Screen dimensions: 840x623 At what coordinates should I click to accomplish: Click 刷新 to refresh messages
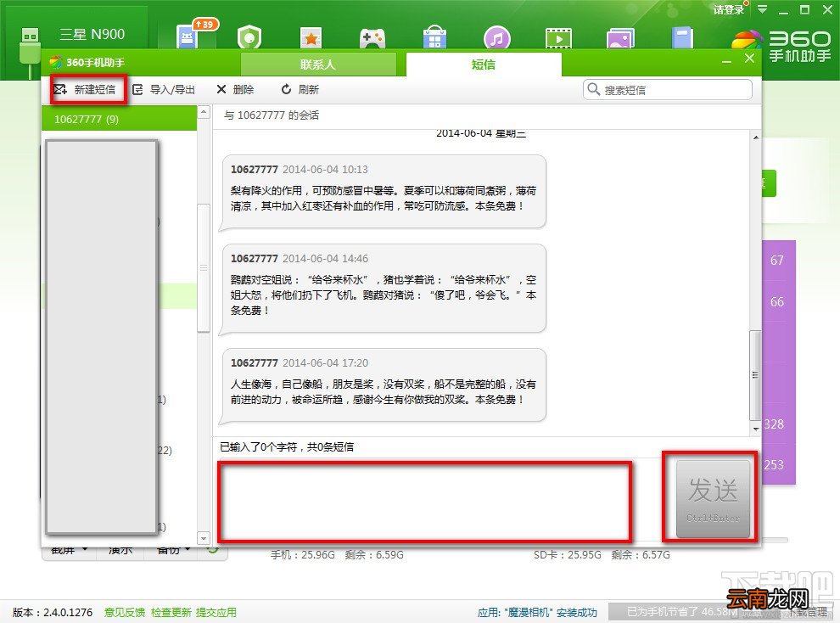click(300, 89)
